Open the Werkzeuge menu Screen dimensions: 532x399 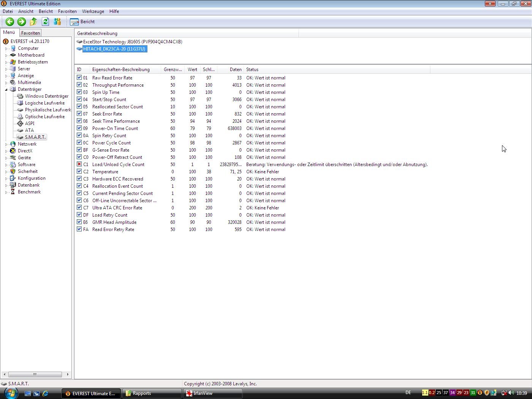point(93,11)
